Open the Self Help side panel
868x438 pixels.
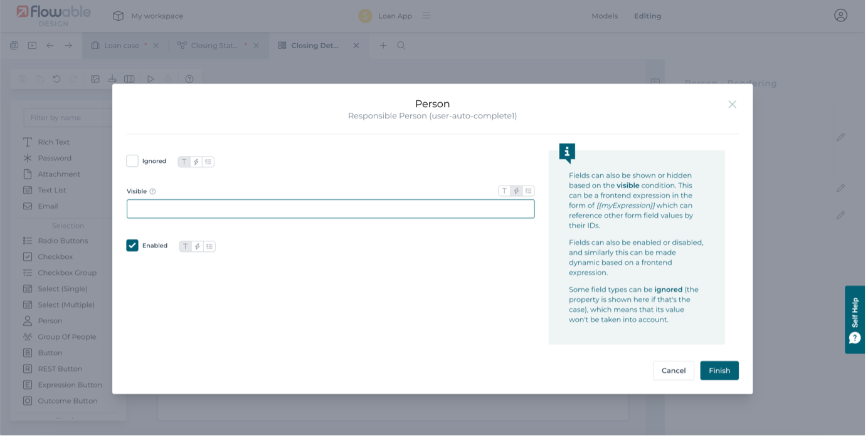855,320
